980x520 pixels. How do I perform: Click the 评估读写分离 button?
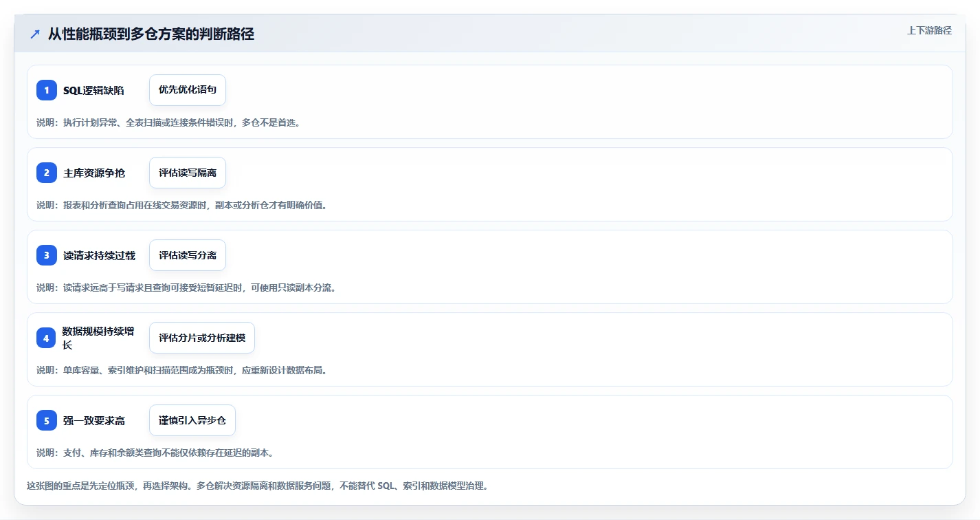tap(188, 255)
